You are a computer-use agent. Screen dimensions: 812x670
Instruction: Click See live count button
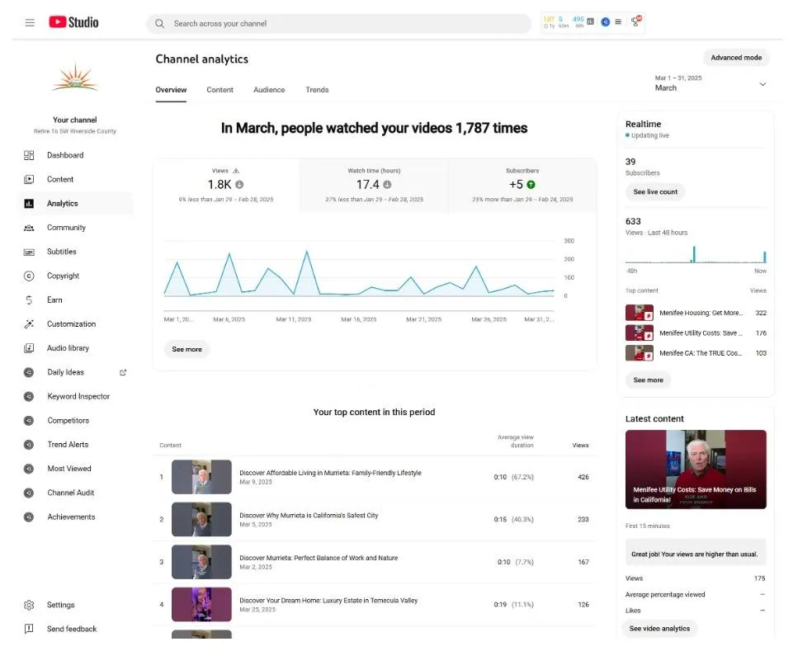coord(655,192)
